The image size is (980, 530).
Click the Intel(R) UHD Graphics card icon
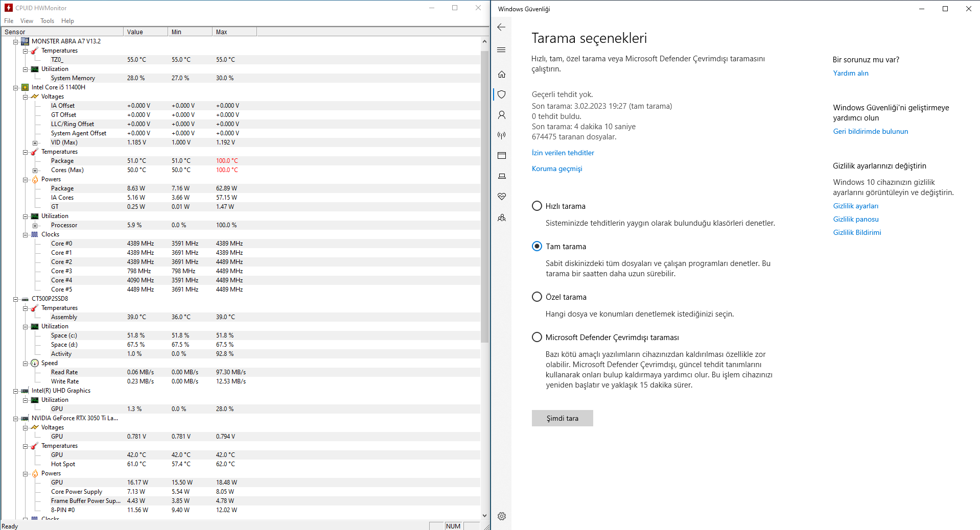tap(25, 391)
